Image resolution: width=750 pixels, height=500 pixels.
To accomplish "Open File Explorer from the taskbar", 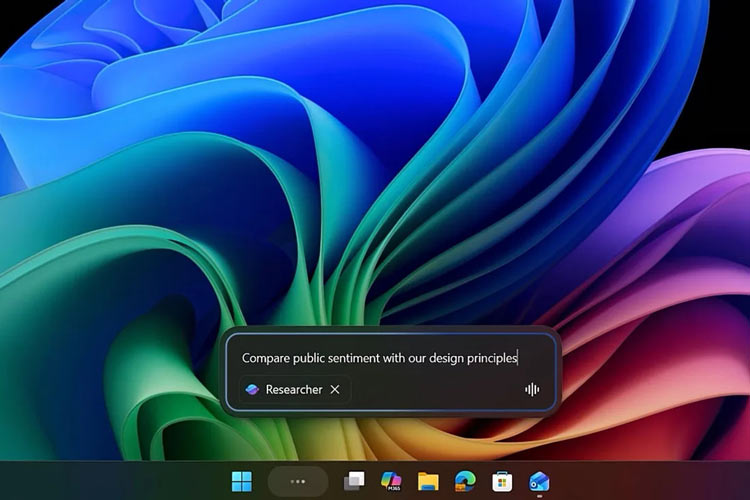I will 428,481.
